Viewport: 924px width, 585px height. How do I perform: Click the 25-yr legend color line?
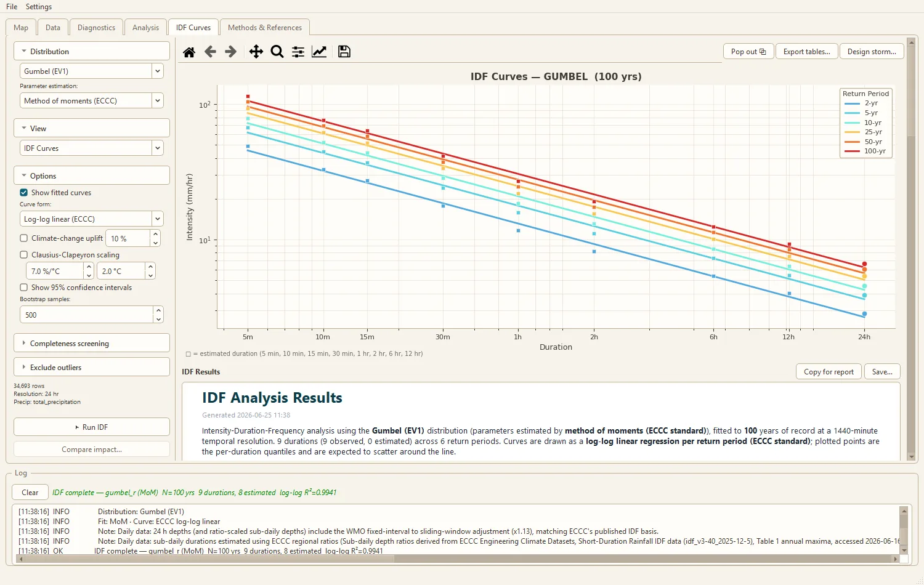click(x=852, y=132)
